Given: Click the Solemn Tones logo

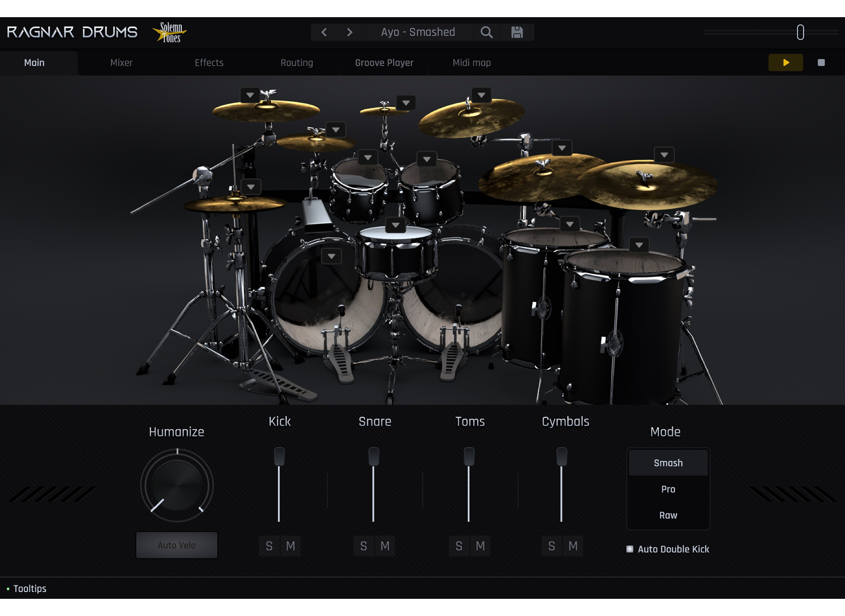Looking at the screenshot, I should (x=170, y=33).
